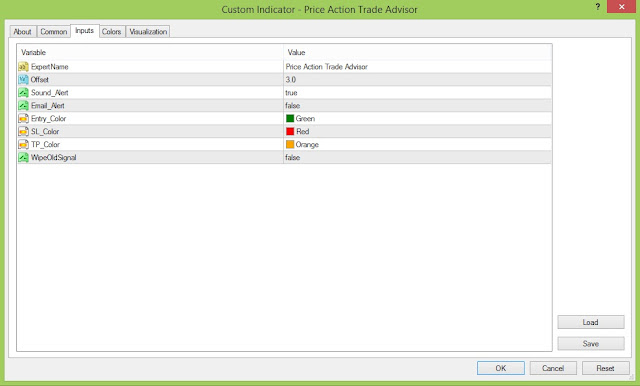This screenshot has width=640, height=386.
Task: Switch to the Common tab
Action: click(53, 31)
